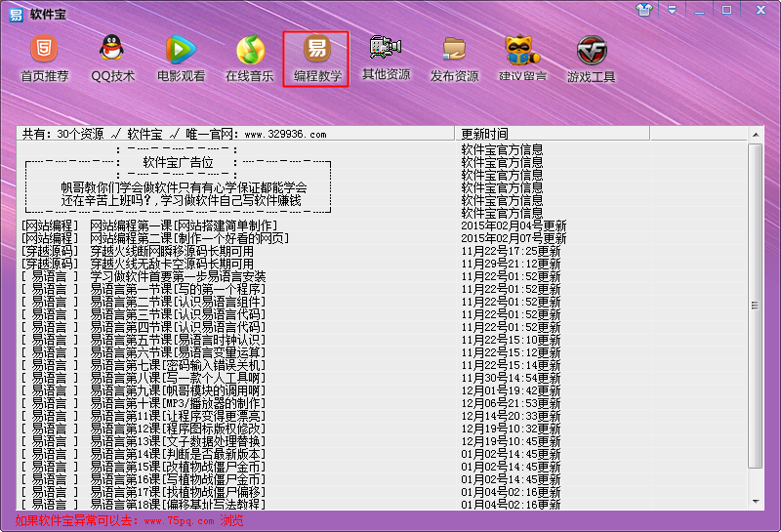
Task: Click the 发布资源 publish resource icon
Action: 454,58
